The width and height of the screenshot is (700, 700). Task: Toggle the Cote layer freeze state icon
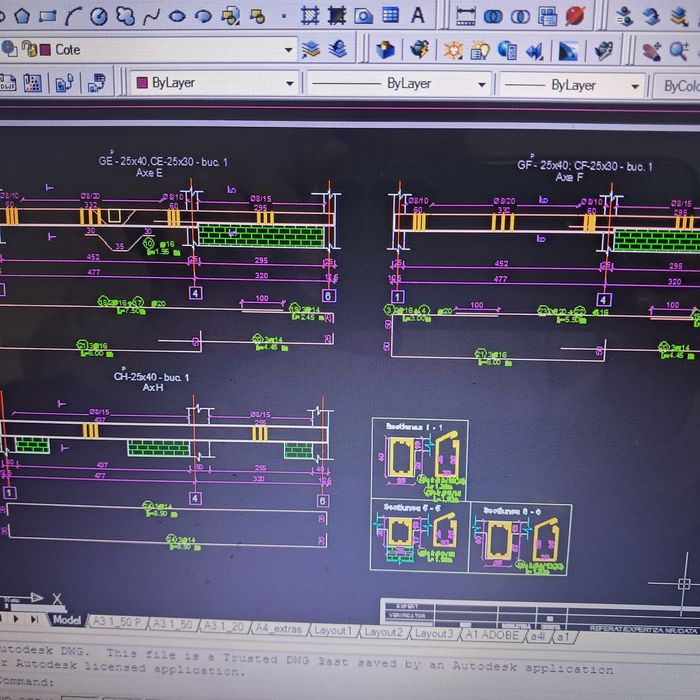click(9, 49)
